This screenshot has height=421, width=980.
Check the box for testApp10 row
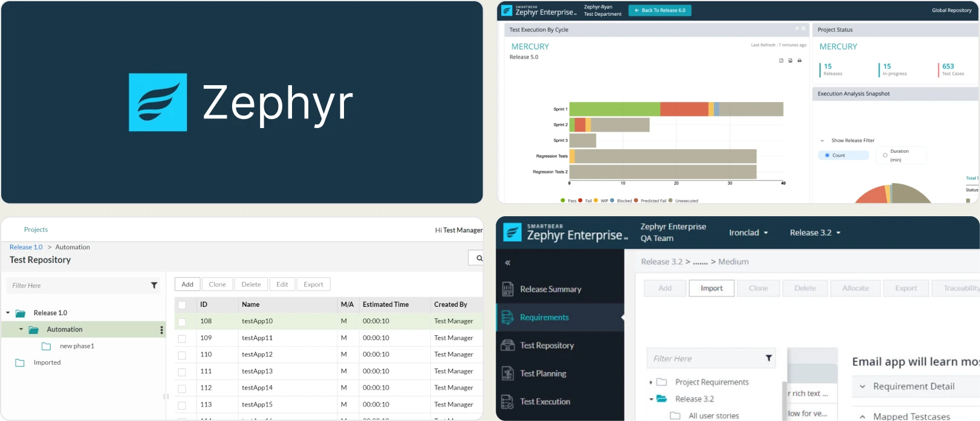click(x=182, y=322)
